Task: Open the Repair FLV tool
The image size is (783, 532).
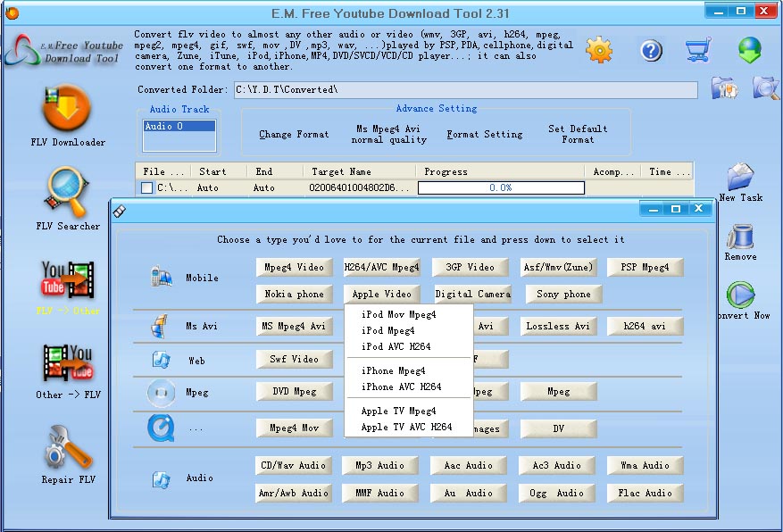Action: tap(68, 448)
